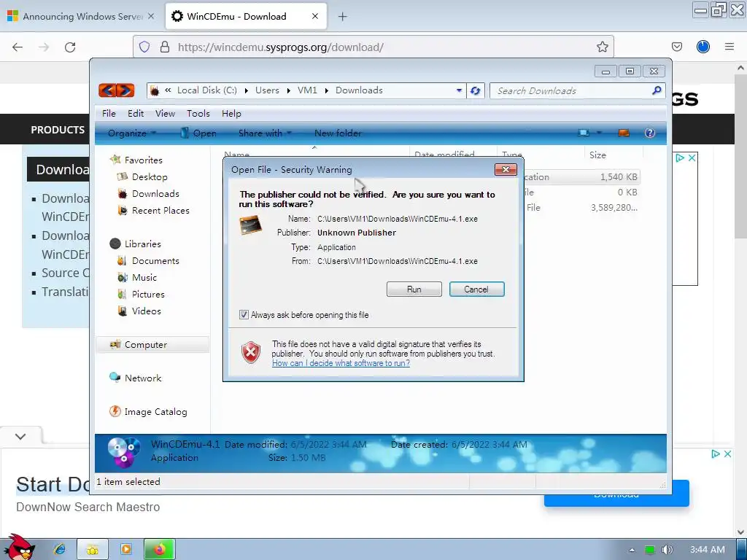This screenshot has height=560, width=747.
Task: Click the Size column header
Action: coord(613,155)
